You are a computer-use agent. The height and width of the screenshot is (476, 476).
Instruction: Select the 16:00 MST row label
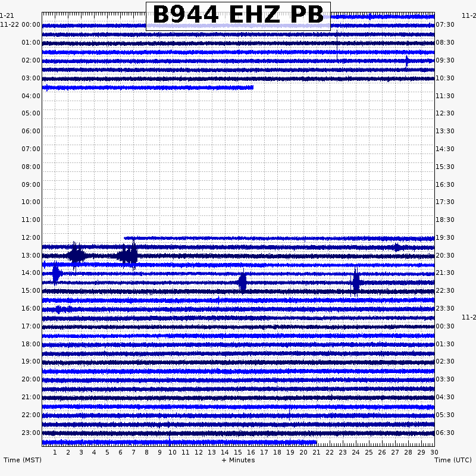pos(31,308)
